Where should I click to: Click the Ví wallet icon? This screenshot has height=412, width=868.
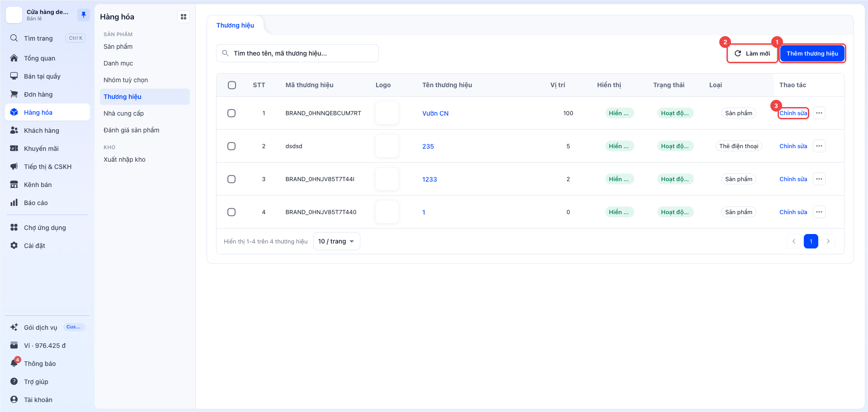pos(14,346)
